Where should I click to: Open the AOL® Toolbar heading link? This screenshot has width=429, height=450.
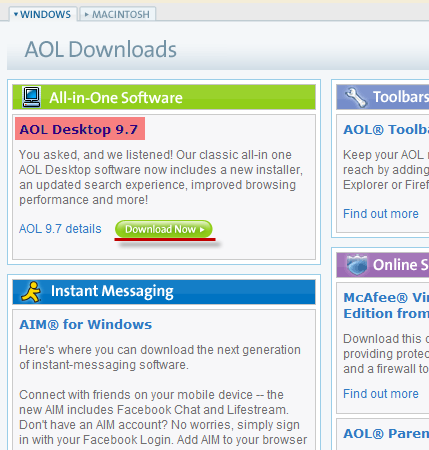386,129
